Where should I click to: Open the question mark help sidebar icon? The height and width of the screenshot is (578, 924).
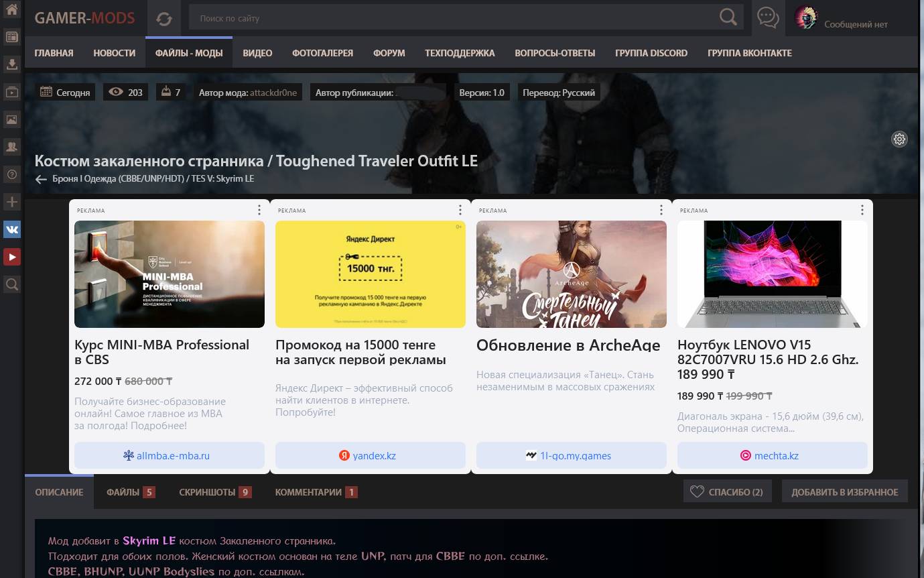pyautogui.click(x=11, y=174)
